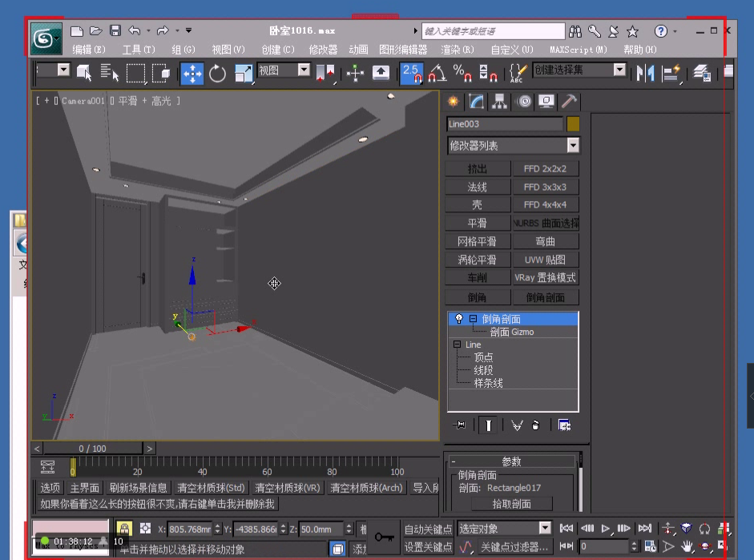Screen dimensions: 754x560
Task: Click the X coordinate input field
Action: point(190,530)
